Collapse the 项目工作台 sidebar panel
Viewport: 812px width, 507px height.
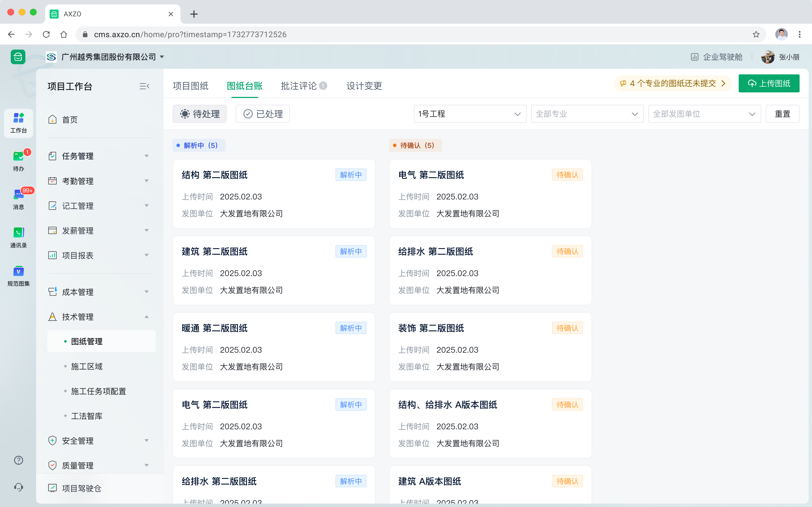tap(145, 86)
